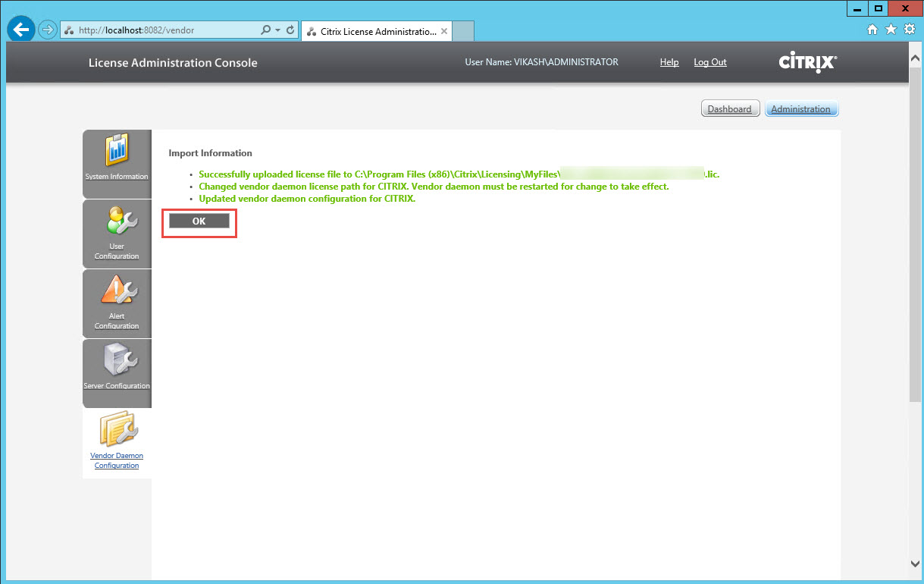Screen dimensions: 924x584
Task: Open the Favorites star icon
Action: pos(891,30)
